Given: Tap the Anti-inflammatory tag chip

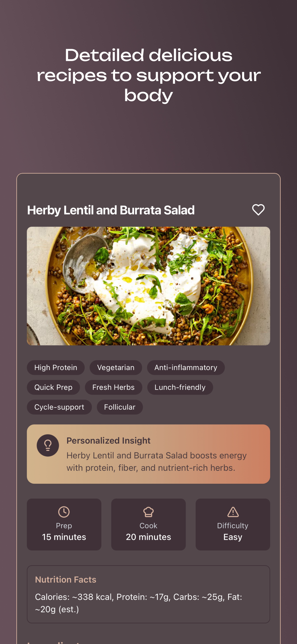Looking at the screenshot, I should 186,368.
